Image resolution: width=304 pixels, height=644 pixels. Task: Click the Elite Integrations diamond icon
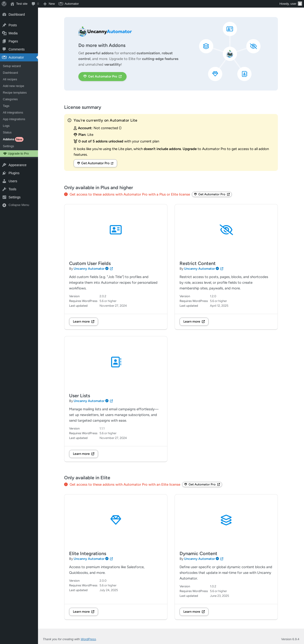[x=116, y=520]
